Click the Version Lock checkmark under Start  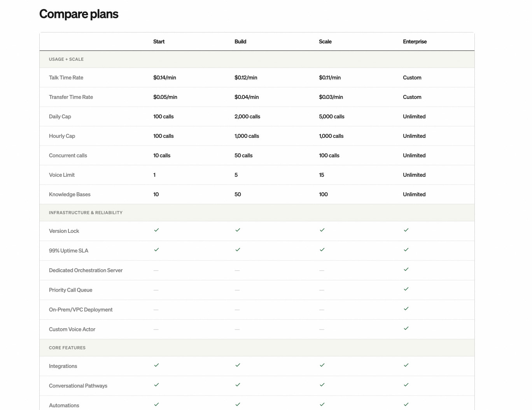(156, 230)
